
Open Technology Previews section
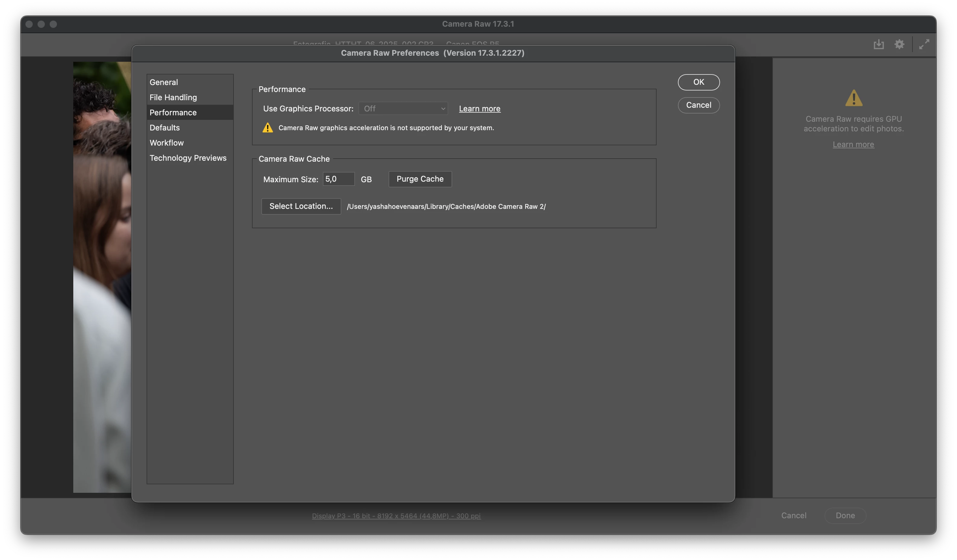pos(188,158)
